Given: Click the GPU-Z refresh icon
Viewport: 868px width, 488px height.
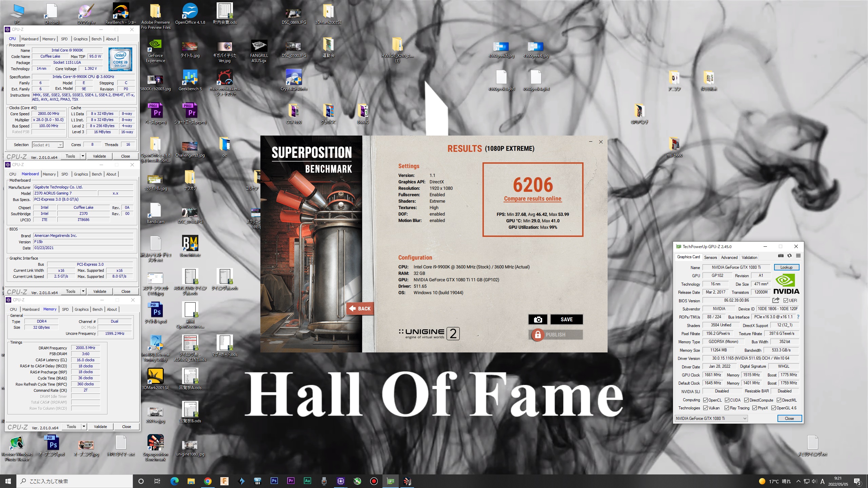Looking at the screenshot, I should pyautogui.click(x=789, y=256).
